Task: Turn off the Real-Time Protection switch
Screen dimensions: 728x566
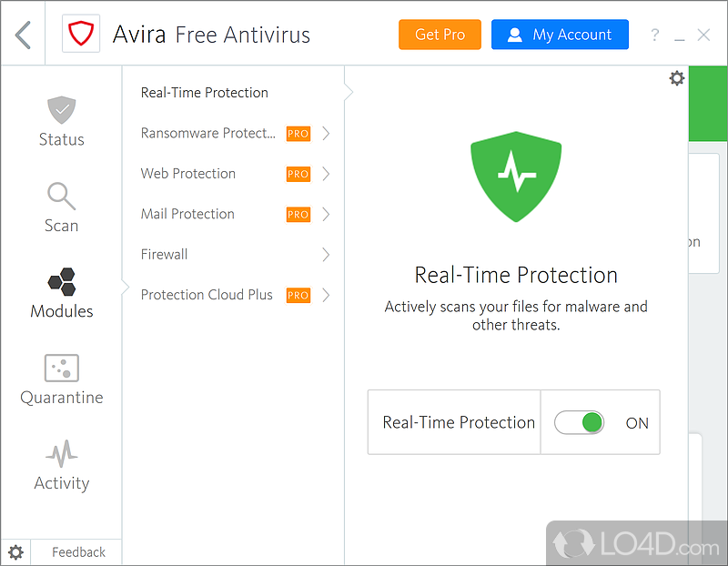Action: click(x=580, y=422)
